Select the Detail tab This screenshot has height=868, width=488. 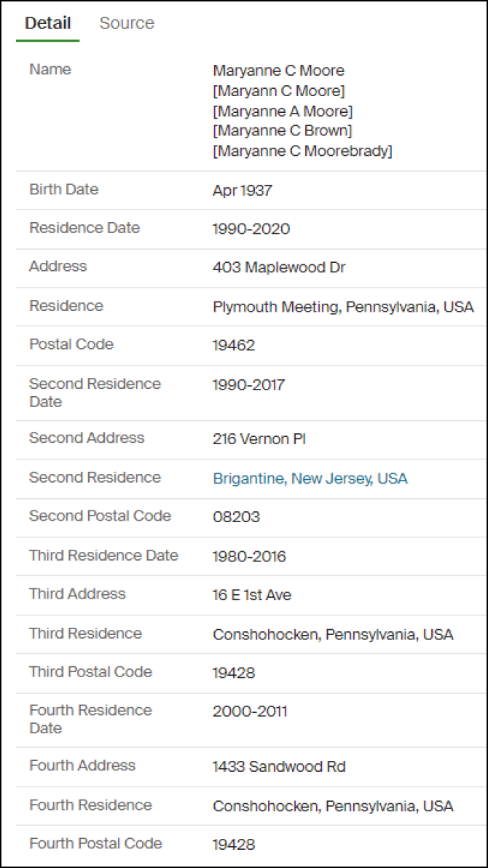point(47,23)
